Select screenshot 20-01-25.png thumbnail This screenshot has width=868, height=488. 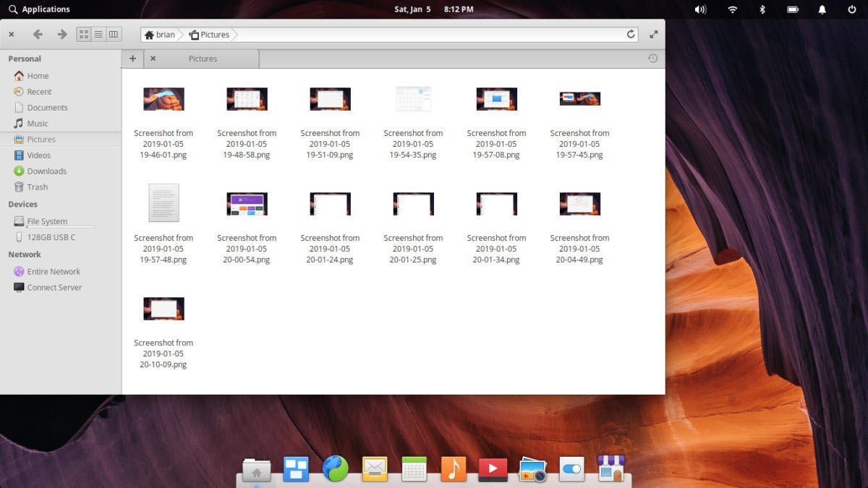[413, 204]
